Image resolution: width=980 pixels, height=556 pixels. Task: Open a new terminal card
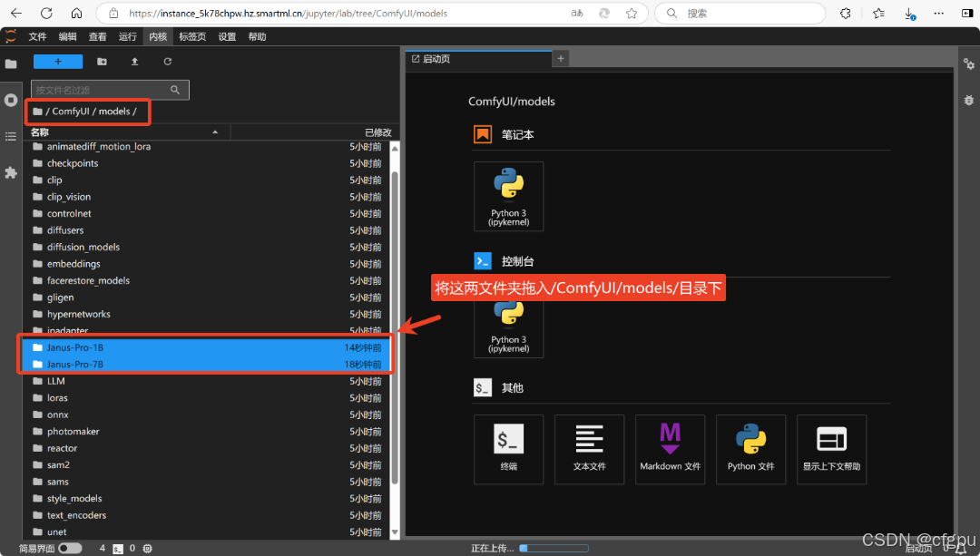tap(509, 449)
